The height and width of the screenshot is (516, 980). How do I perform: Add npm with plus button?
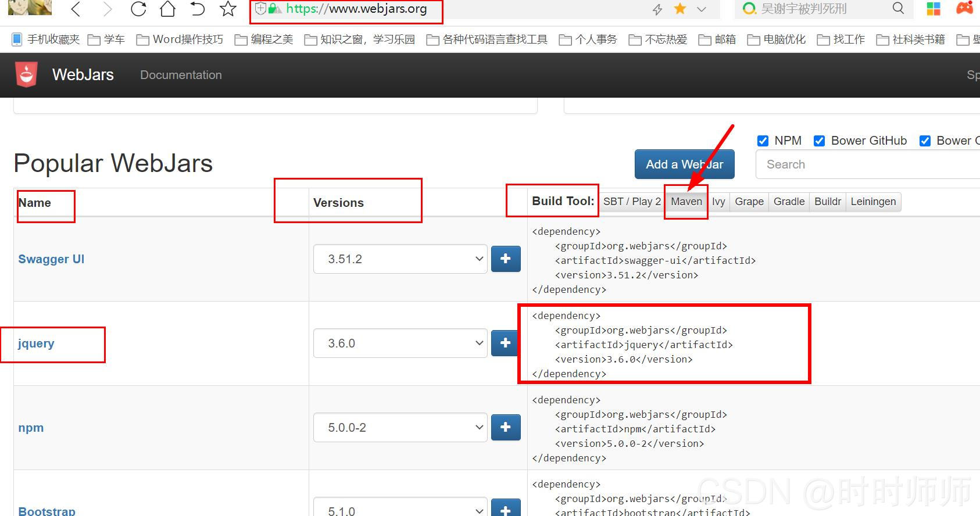click(x=506, y=427)
